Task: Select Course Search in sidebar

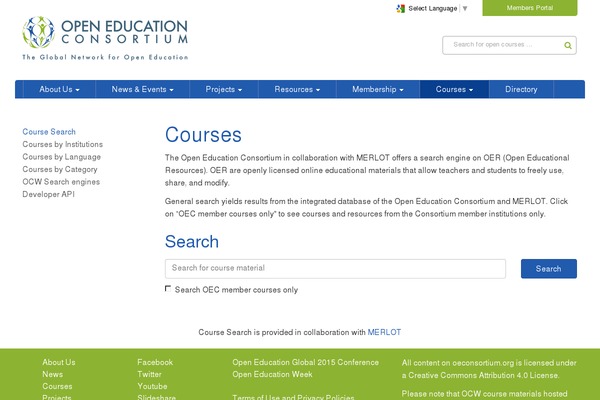Action: 49,132
